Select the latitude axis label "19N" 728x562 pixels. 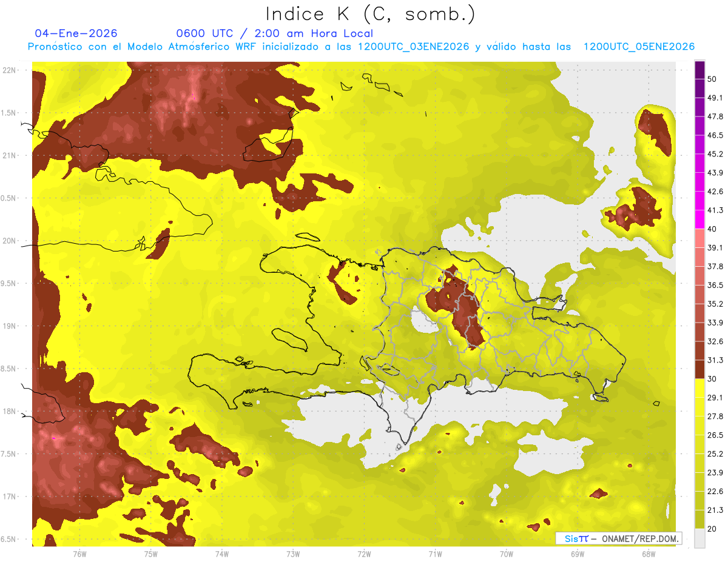point(8,326)
